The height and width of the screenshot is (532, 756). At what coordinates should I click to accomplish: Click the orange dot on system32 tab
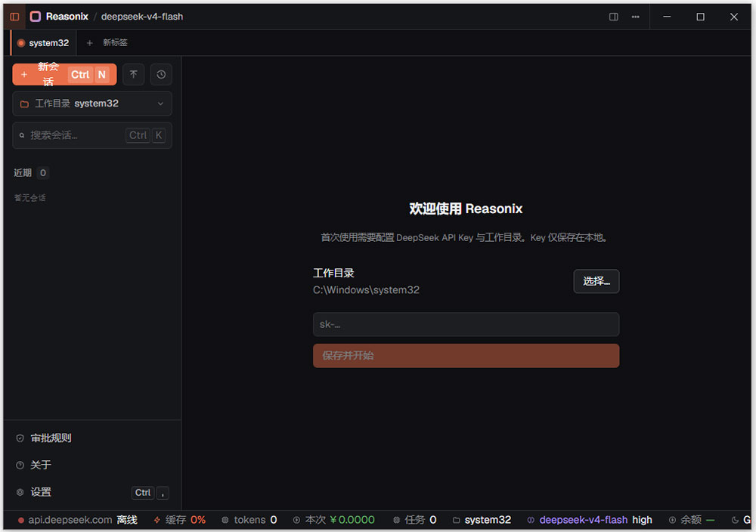(20, 43)
